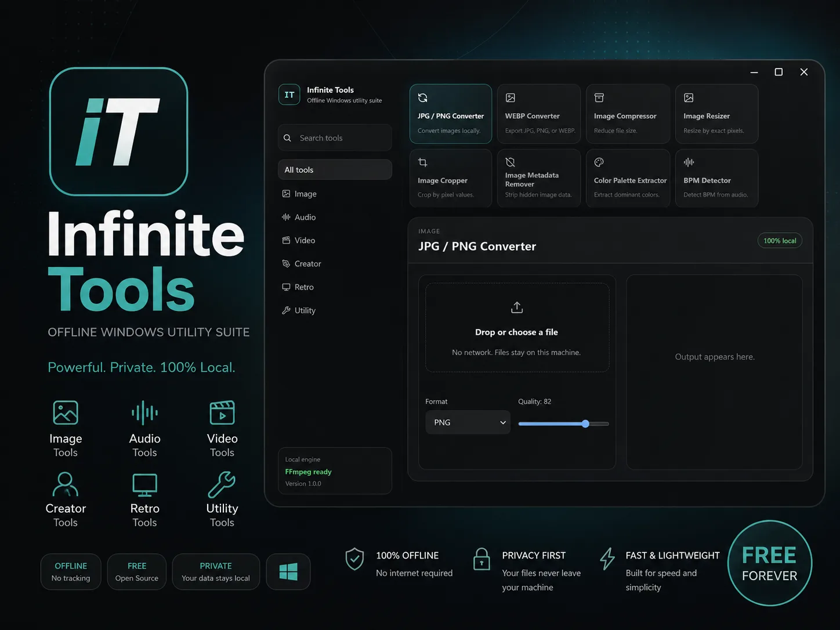Click the Convert images locally description
The image size is (840, 630).
pos(449,131)
